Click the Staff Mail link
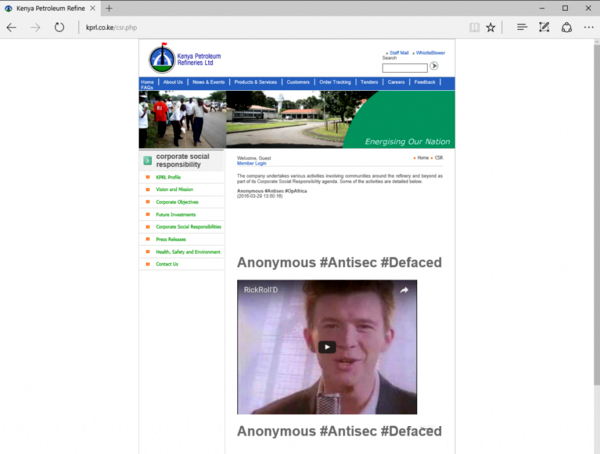The height and width of the screenshot is (454, 600). click(x=399, y=53)
